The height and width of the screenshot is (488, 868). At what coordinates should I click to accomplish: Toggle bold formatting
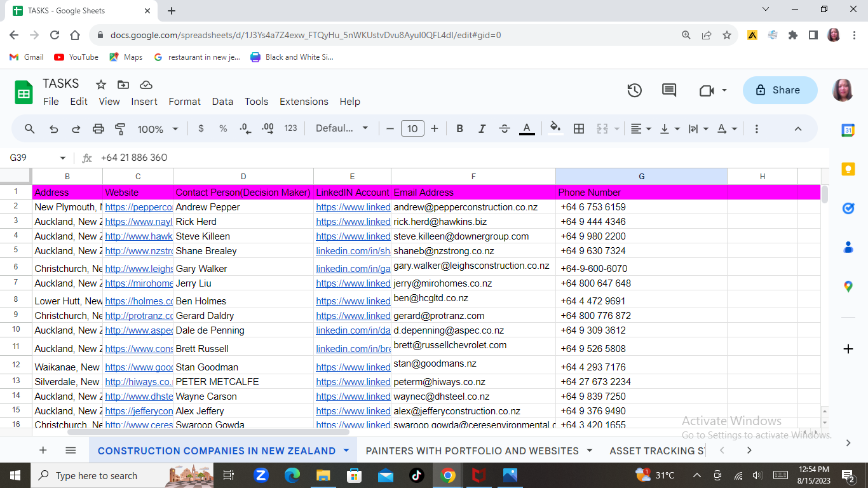[459, 128]
